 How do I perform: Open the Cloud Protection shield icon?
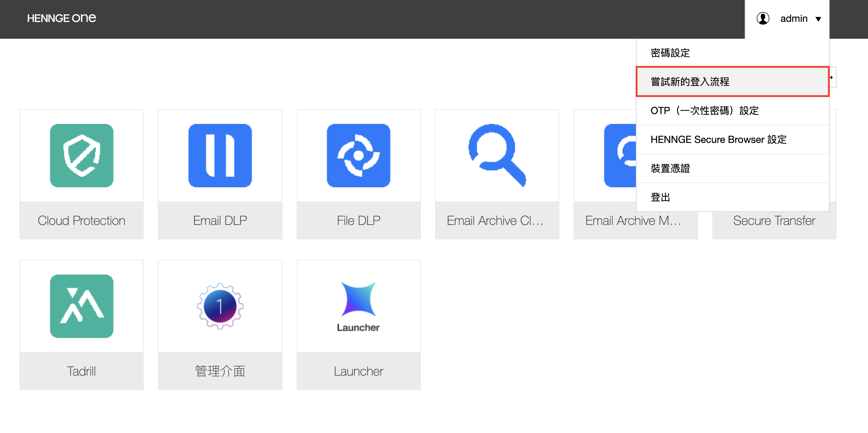(81, 155)
